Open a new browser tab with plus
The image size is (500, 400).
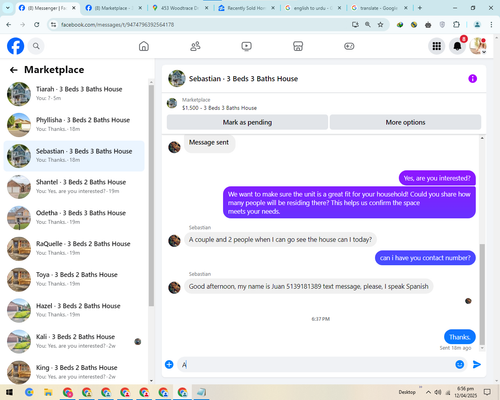(x=420, y=8)
